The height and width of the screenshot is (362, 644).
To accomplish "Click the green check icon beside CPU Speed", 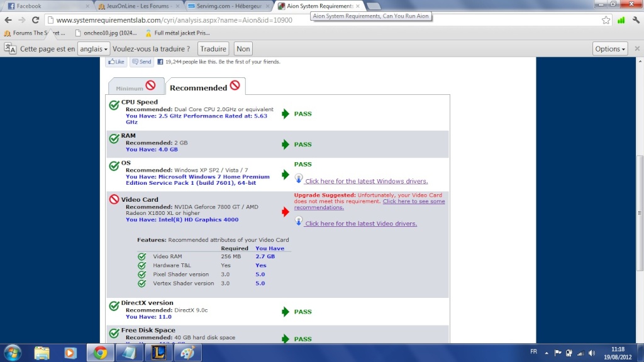I will click(114, 105).
